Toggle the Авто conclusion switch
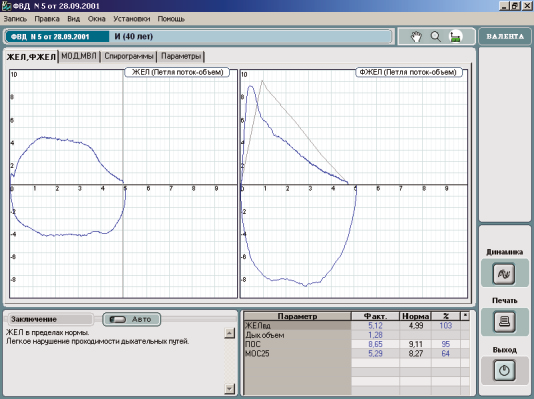The width and height of the screenshot is (534, 399). (131, 319)
